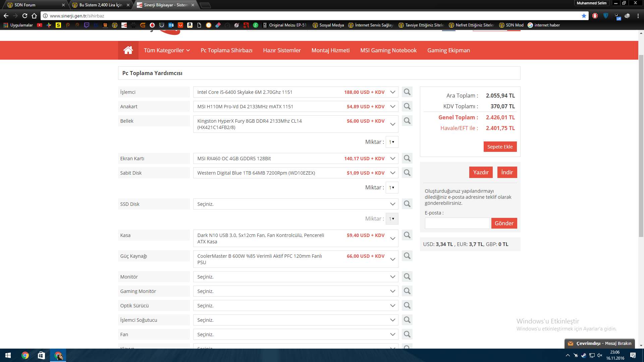Screen dimensions: 644x362
Task: Click the Gönder send button
Action: click(x=504, y=223)
